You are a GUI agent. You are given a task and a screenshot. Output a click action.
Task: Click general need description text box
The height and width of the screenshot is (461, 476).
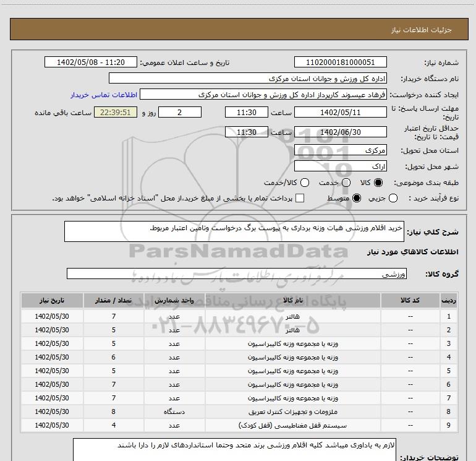point(234,231)
